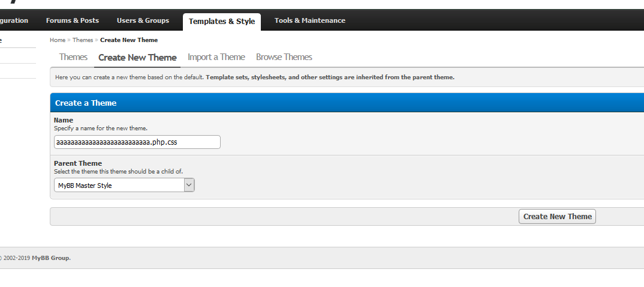
Task: Focus the theme Name text field
Action: tap(137, 142)
